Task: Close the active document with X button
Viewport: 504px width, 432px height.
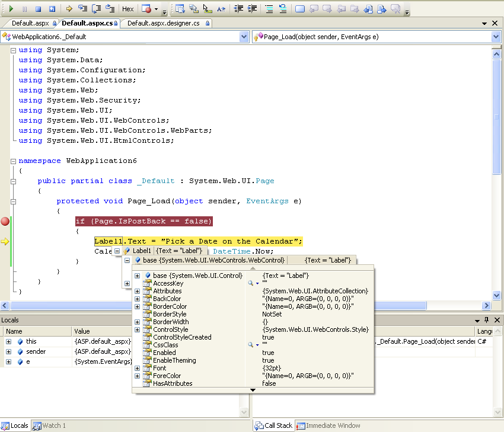Action: (495, 23)
